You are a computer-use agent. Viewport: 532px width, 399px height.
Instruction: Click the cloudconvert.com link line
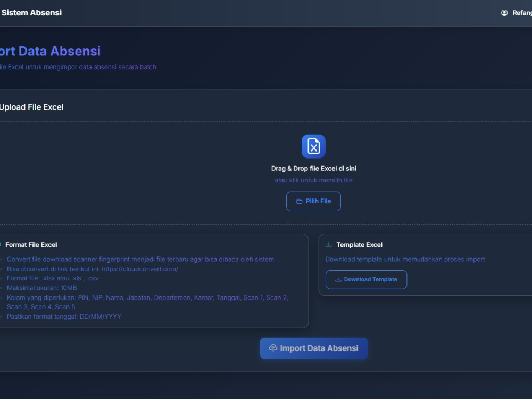(x=92, y=269)
